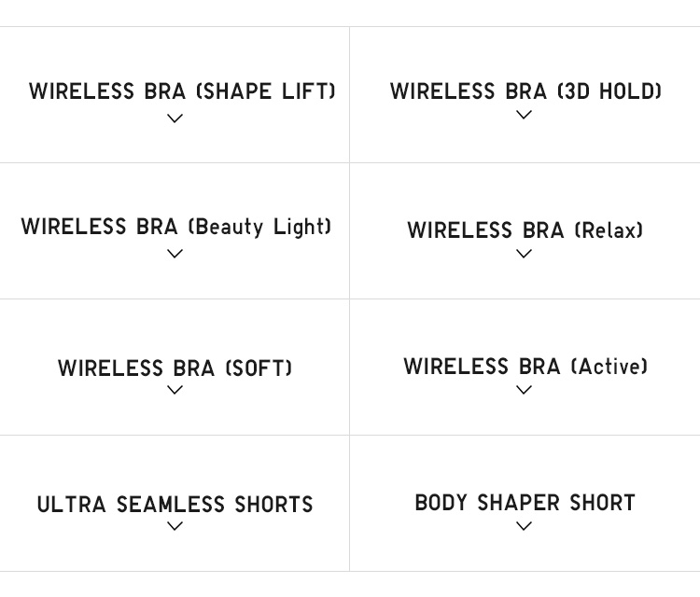
Task: Choose the WIRELESS BRA (Relax) label
Action: (525, 229)
